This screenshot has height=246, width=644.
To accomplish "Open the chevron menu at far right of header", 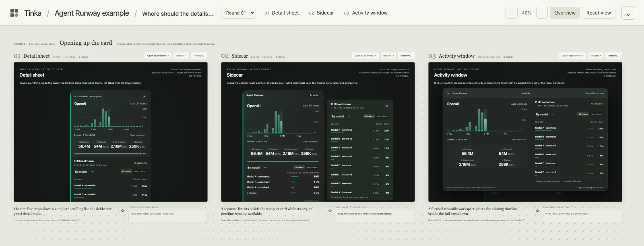I will coord(628,13).
